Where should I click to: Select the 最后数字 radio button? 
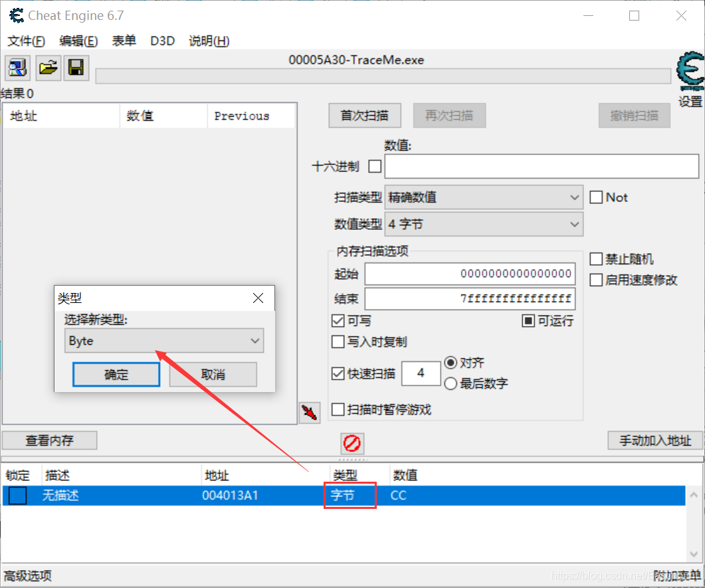[x=451, y=383]
